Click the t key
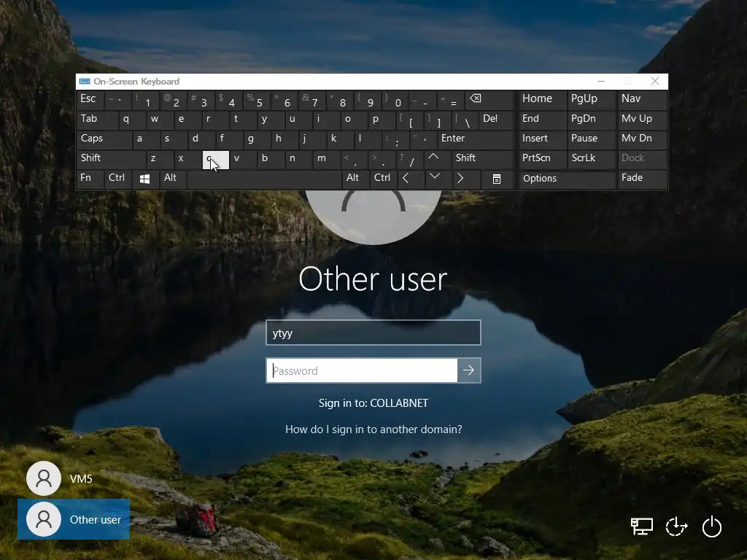Screen dimensions: 747x560 point(243,120)
